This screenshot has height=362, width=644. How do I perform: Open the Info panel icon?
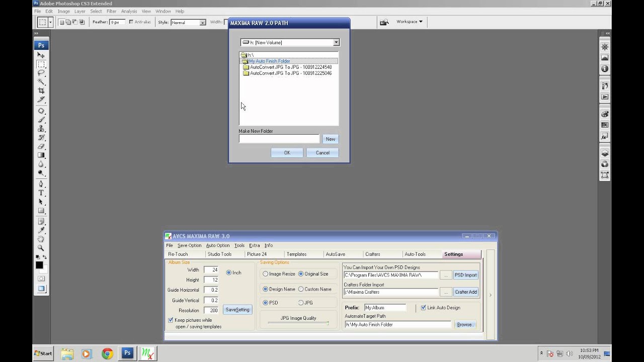click(x=605, y=69)
